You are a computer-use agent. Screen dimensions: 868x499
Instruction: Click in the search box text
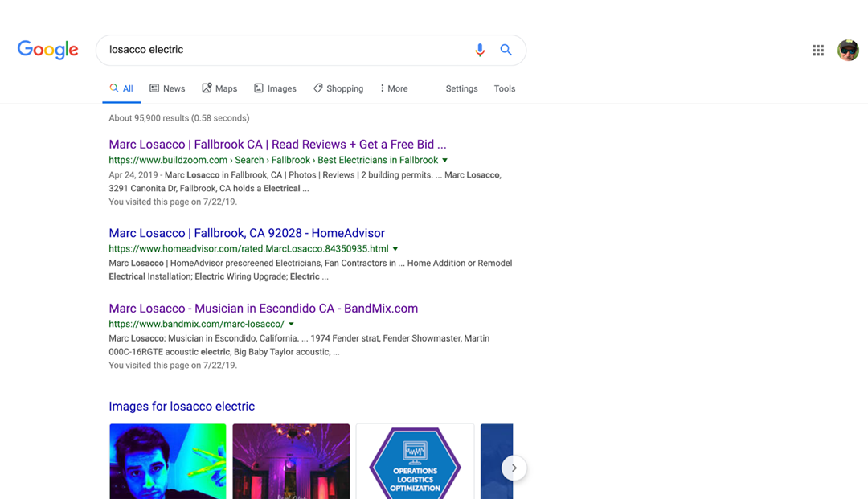[x=281, y=50]
